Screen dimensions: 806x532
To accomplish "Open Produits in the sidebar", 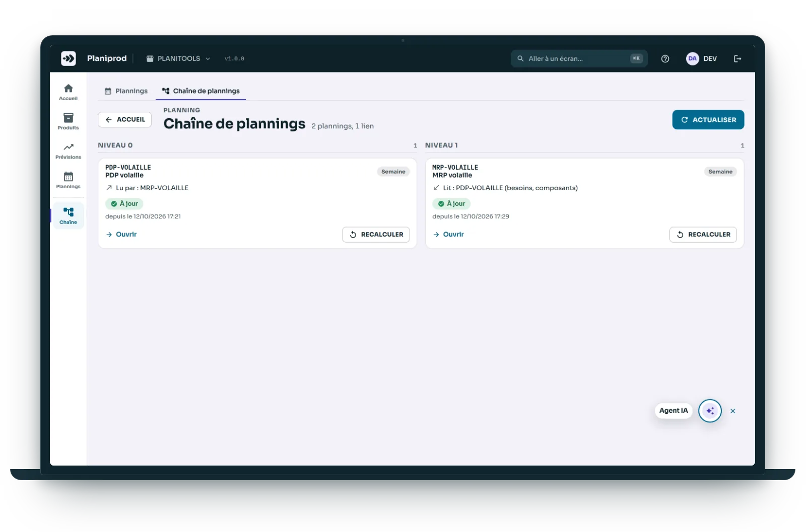I will [x=69, y=121].
